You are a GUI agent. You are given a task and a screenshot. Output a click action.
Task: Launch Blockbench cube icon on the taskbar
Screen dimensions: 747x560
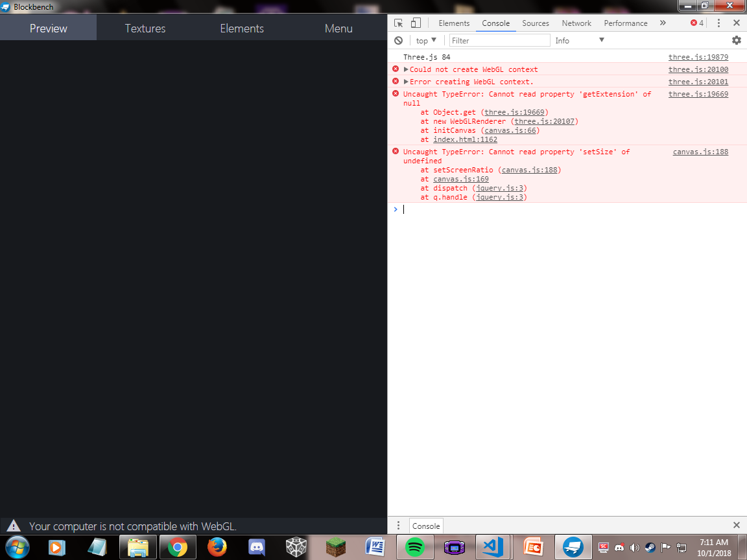coord(296,547)
